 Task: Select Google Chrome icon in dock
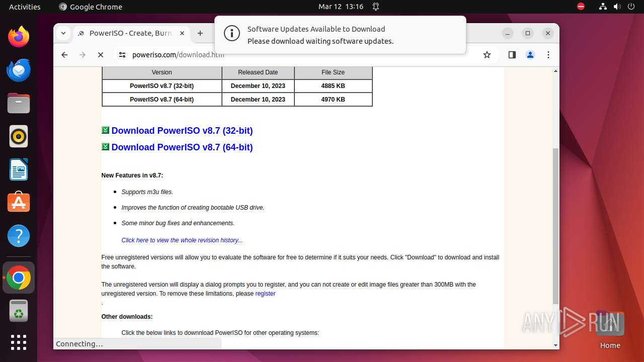19,278
